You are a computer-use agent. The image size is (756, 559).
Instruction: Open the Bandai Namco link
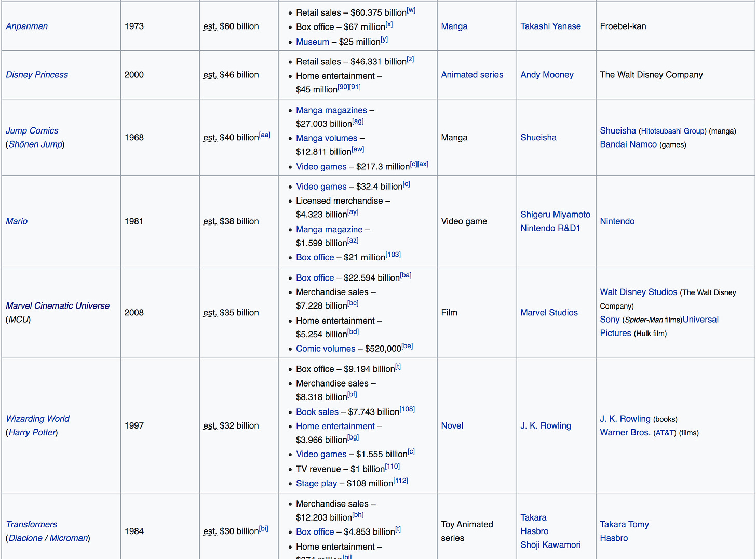click(x=628, y=144)
